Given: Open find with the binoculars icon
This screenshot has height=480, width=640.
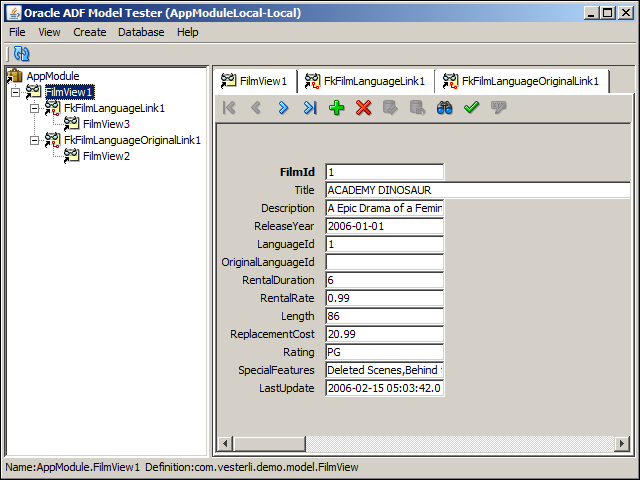Looking at the screenshot, I should [x=445, y=108].
